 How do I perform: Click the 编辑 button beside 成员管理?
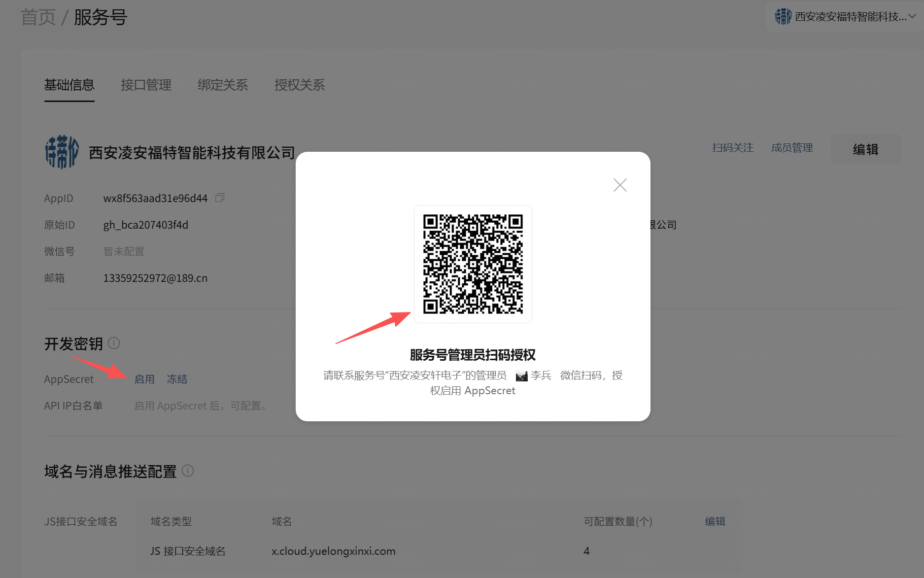tap(866, 149)
